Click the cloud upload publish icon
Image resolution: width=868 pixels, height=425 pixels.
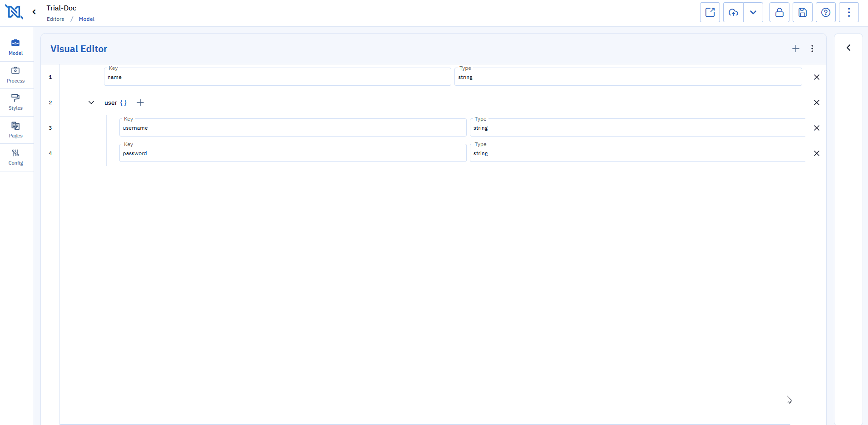coord(733,12)
